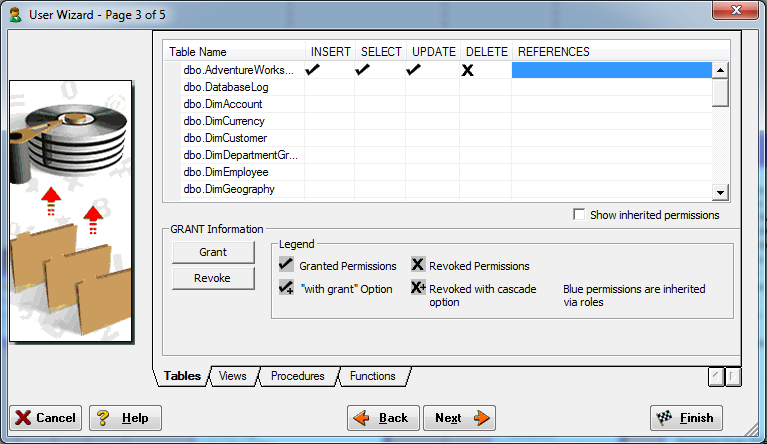
Task: Select the dbo.DimCustomer table row
Action: click(226, 138)
